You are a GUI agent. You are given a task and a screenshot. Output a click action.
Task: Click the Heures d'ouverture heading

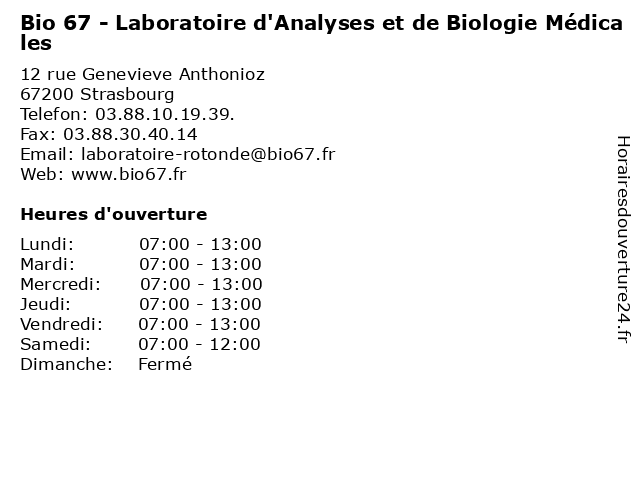114,214
